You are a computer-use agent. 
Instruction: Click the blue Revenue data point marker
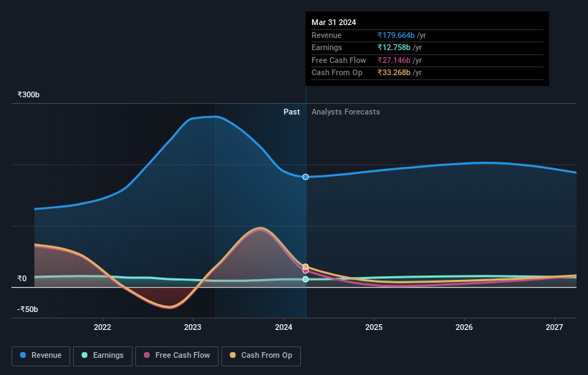[306, 177]
